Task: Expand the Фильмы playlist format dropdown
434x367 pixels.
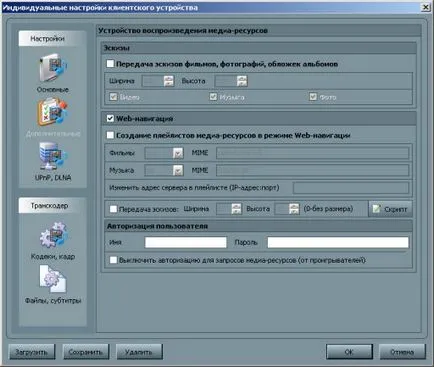Action: [178, 153]
